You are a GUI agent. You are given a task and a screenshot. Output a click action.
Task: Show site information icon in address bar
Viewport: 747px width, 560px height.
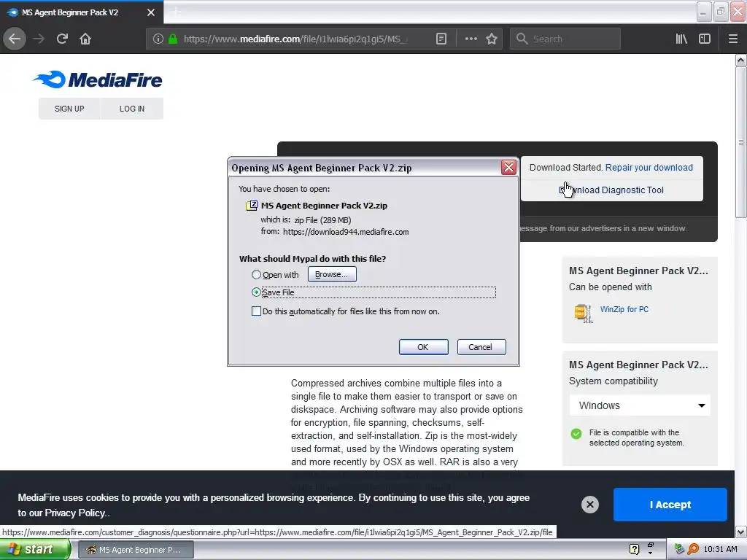158,39
